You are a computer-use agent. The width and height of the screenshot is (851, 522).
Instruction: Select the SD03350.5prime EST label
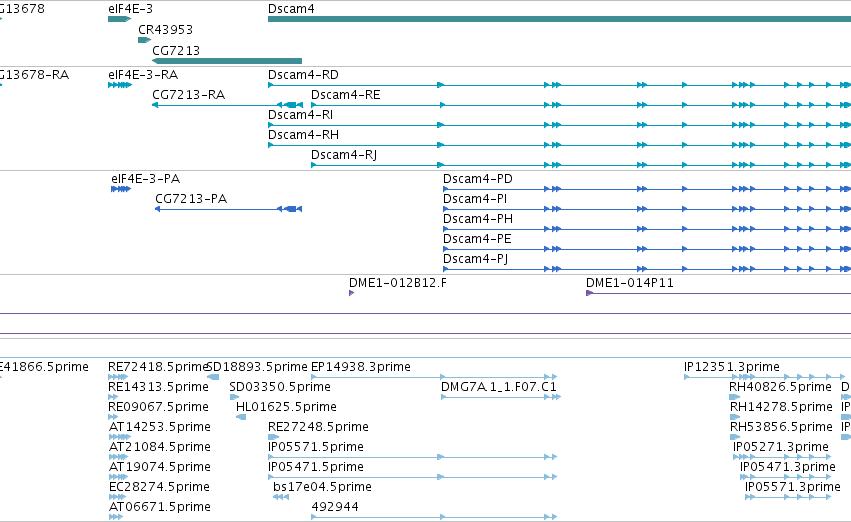(280, 387)
